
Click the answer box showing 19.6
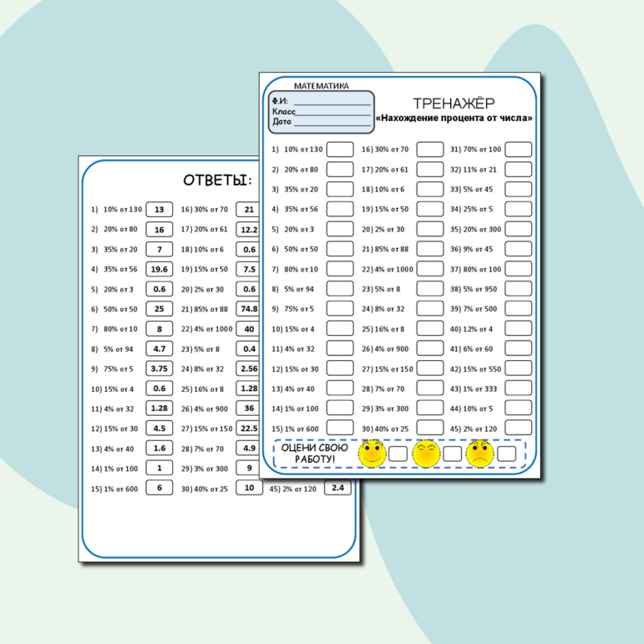[159, 269]
